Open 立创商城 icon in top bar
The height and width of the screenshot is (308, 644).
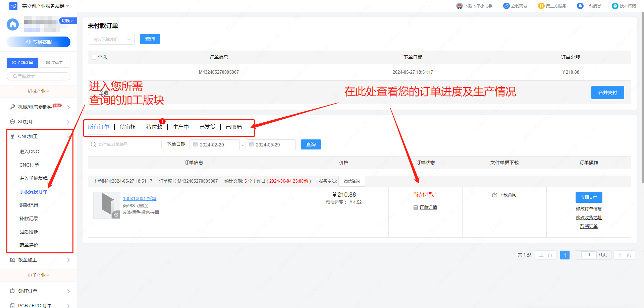(x=506, y=6)
